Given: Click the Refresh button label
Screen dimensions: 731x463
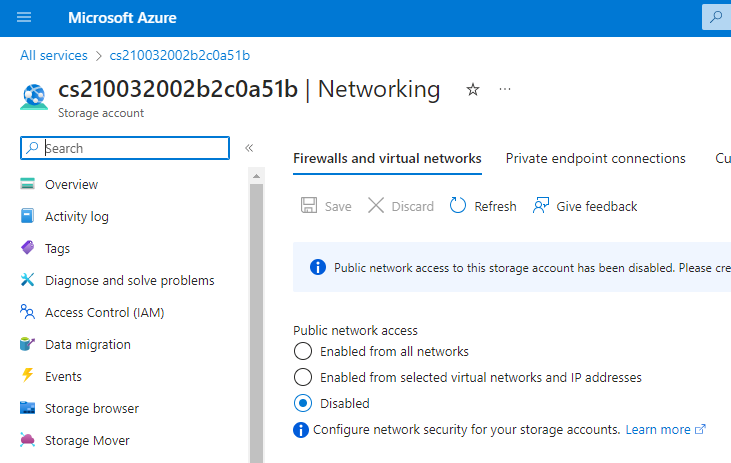Looking at the screenshot, I should click(495, 206).
